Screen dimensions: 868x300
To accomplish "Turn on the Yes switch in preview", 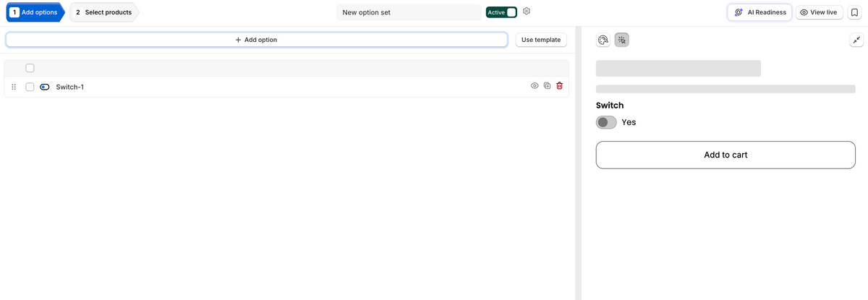I will pos(606,122).
